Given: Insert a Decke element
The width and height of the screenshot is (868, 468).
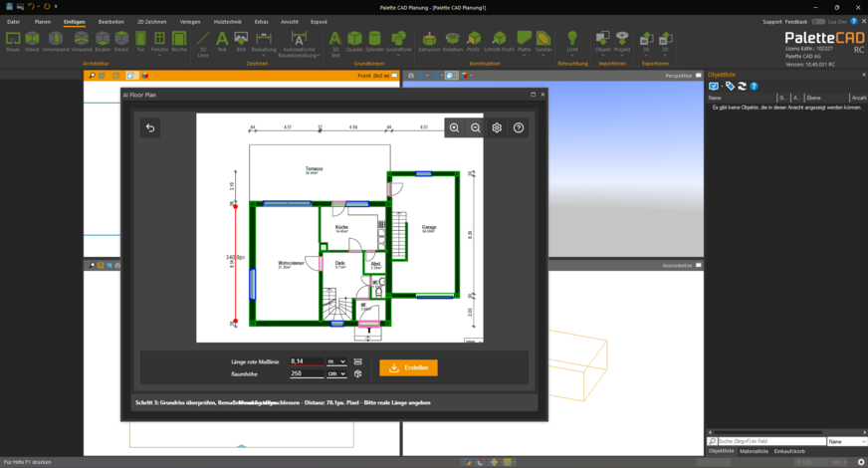Looking at the screenshot, I should (121, 42).
